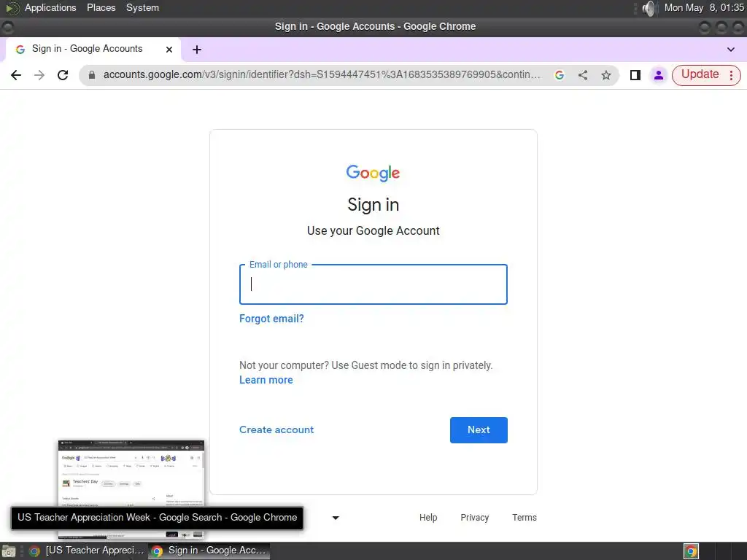
Task: Click the blue Next button
Action: coord(479,430)
